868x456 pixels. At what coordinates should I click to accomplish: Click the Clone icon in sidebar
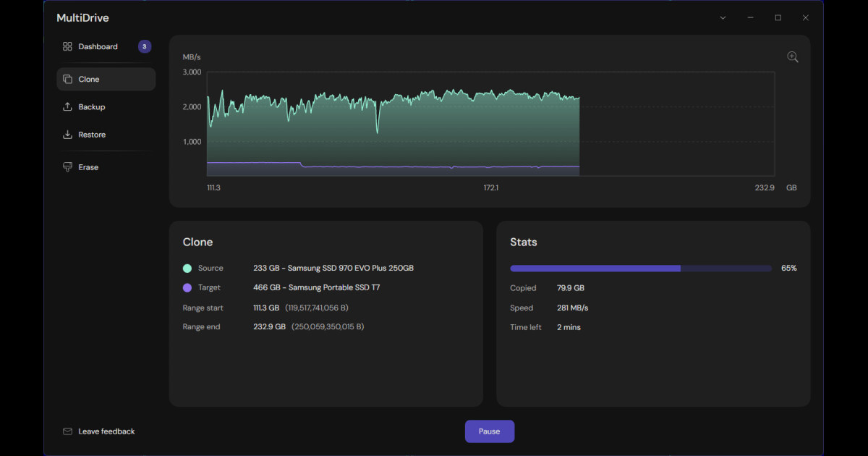[67, 80]
